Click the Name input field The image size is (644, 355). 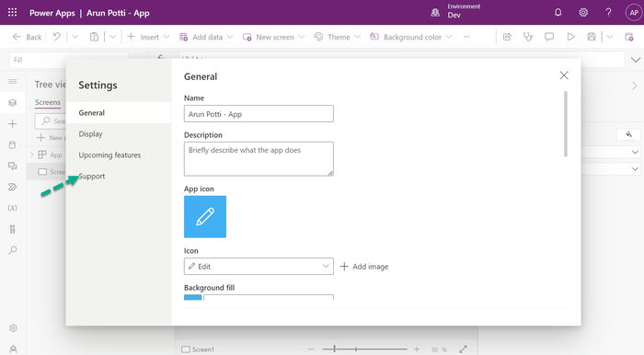pos(259,114)
